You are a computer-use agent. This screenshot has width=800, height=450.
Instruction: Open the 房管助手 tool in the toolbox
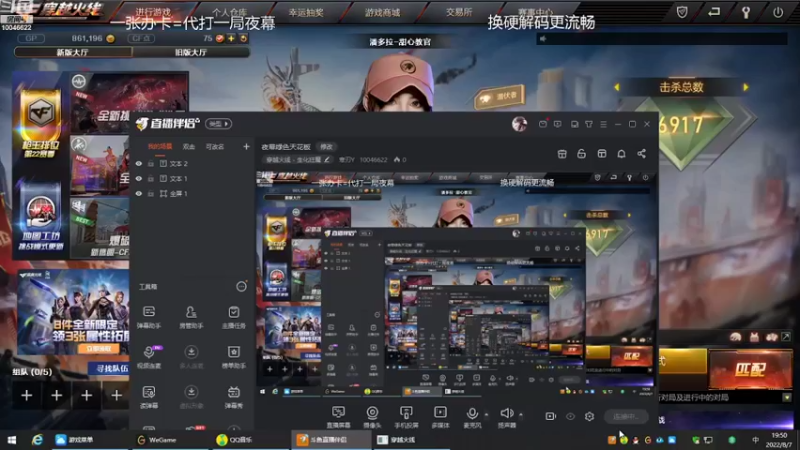pyautogui.click(x=191, y=317)
